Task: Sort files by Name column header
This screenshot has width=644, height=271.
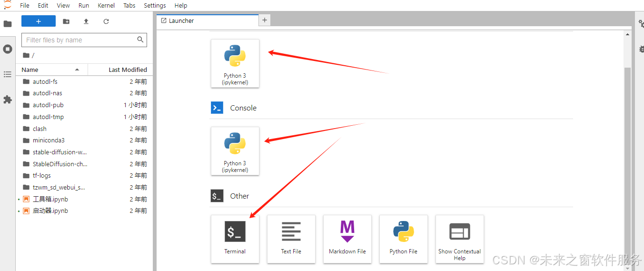Action: click(52, 70)
